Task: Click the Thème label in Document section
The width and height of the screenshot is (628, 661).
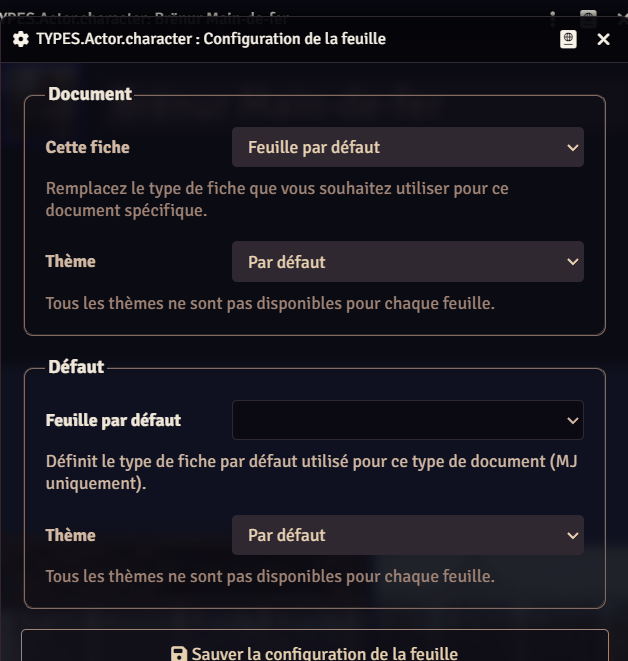Action: (x=71, y=262)
